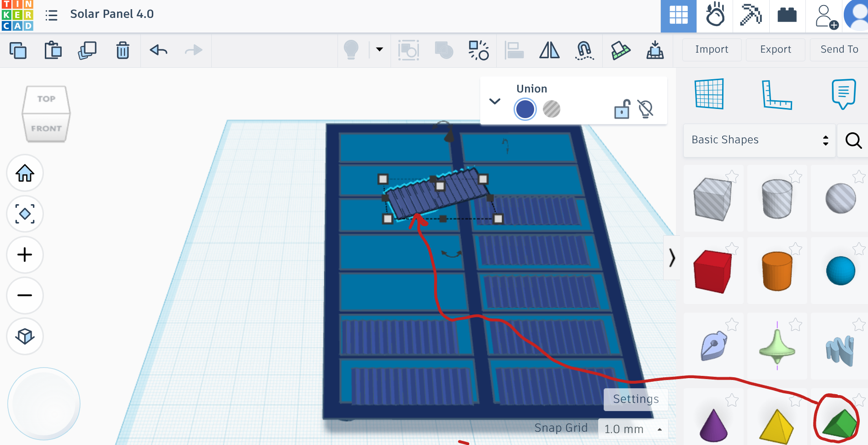Image resolution: width=868 pixels, height=445 pixels.
Task: Select the green spinning top shape
Action: [777, 347]
